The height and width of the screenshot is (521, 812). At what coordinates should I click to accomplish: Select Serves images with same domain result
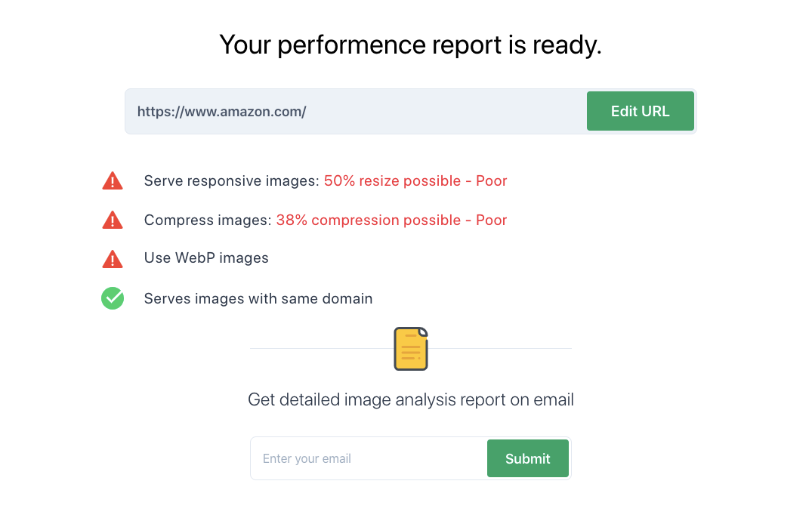click(x=258, y=299)
